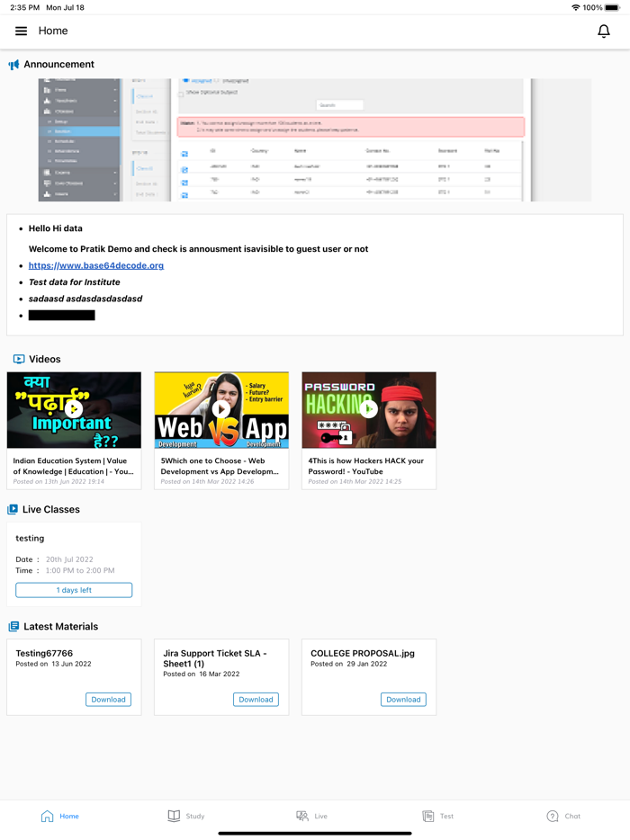This screenshot has height=840, width=630.
Task: Select 'Testing67766' material title
Action: click(44, 653)
